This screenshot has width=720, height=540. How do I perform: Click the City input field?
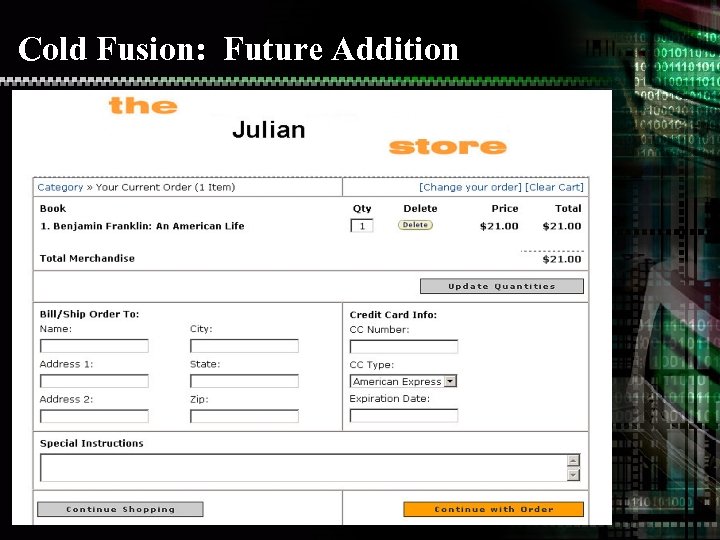click(244, 346)
